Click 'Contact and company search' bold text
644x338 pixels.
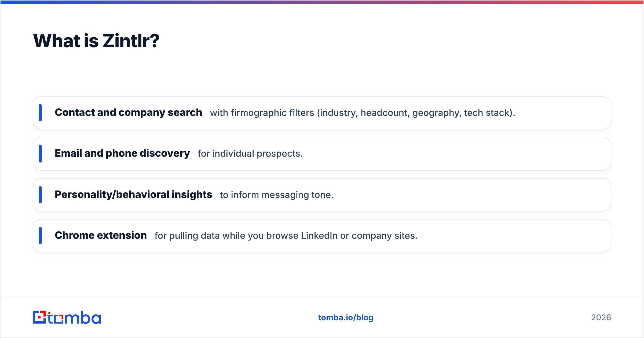point(128,113)
